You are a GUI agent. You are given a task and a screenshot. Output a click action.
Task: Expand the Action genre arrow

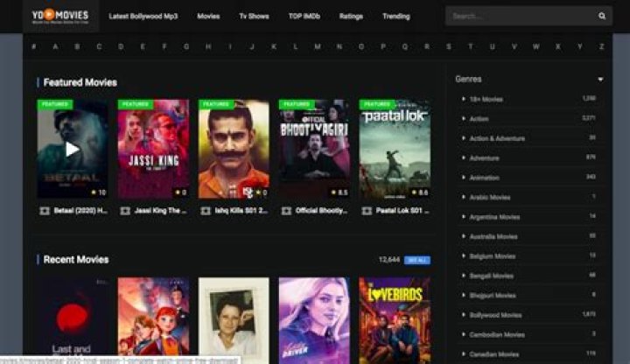click(464, 118)
